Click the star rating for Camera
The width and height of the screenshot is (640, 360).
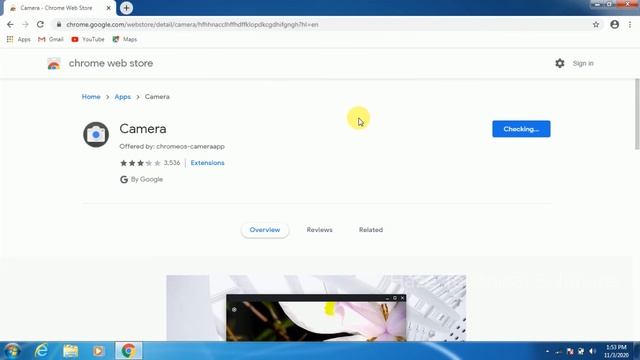(140, 163)
